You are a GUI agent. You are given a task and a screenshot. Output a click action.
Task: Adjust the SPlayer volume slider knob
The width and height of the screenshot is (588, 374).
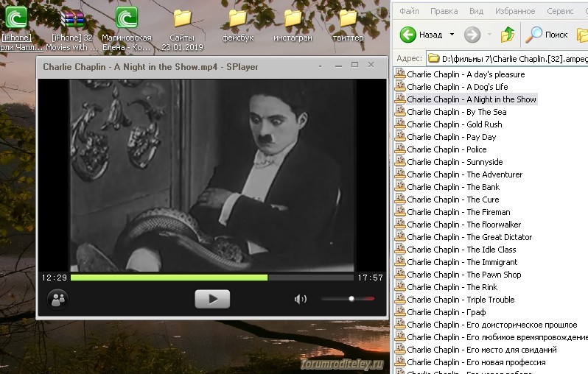351,299
